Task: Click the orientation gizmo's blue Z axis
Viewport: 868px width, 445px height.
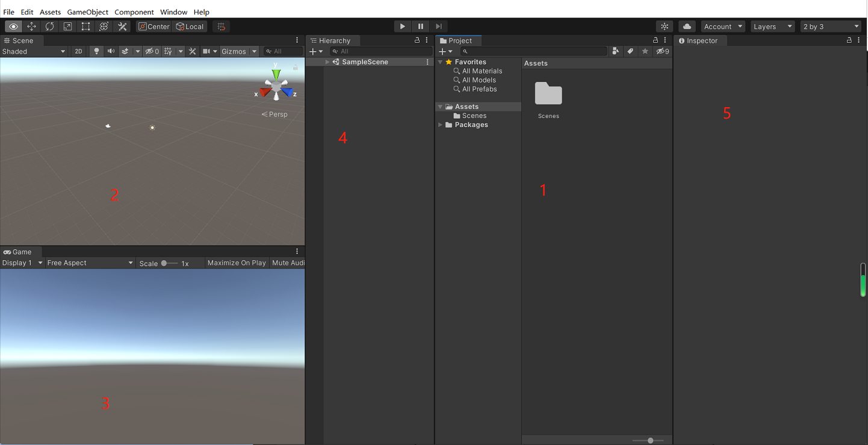Action: click(x=287, y=92)
